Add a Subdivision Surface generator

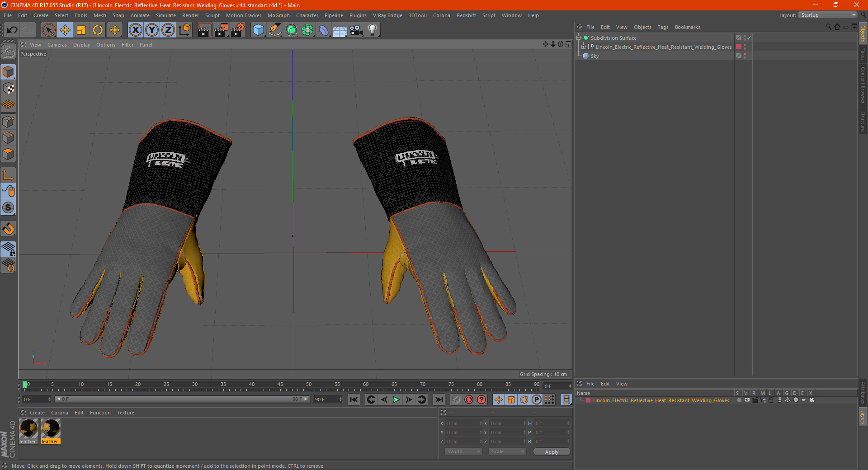(x=291, y=30)
